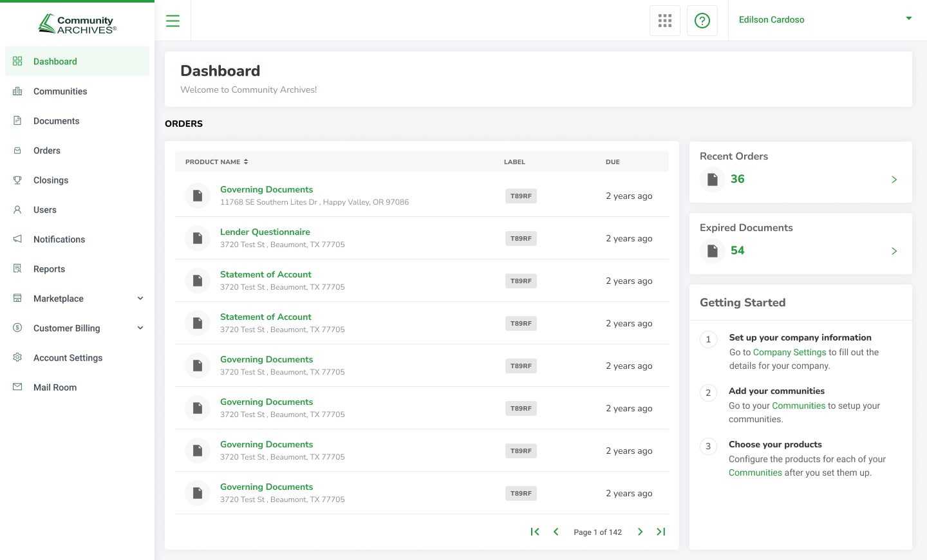Click the Community Archives logo
This screenshot has height=560, width=927.
[77, 24]
